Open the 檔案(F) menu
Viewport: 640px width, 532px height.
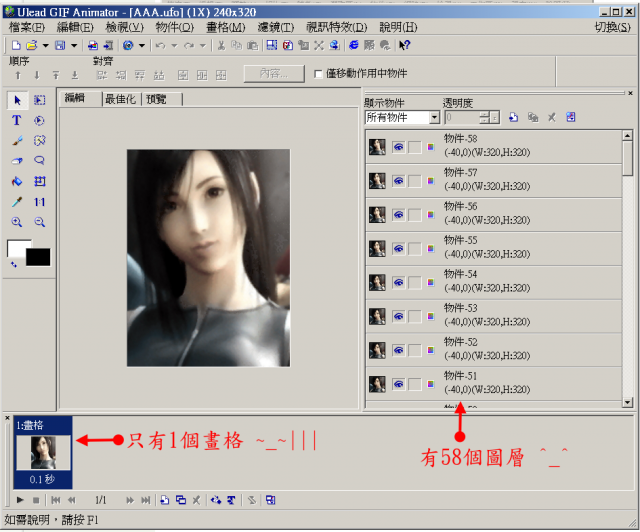27,27
